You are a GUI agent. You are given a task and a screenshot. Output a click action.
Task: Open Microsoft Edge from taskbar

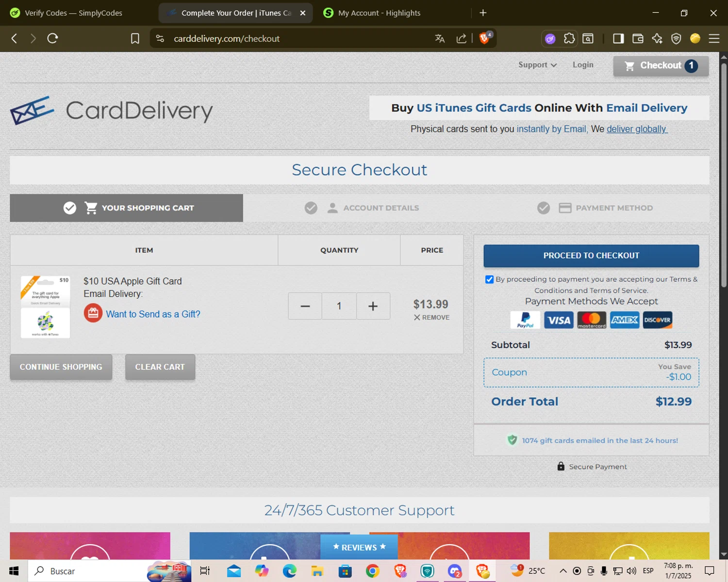pos(290,571)
